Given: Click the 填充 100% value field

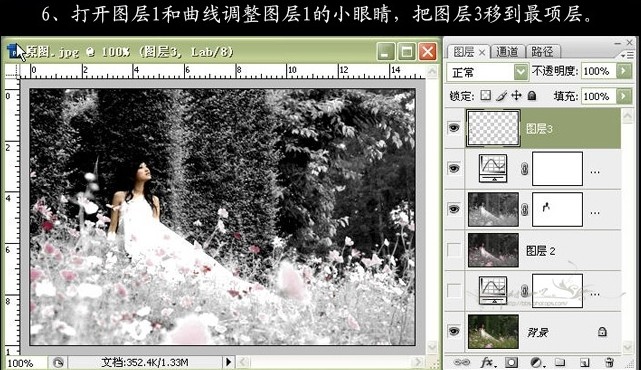Looking at the screenshot, I should [598, 96].
